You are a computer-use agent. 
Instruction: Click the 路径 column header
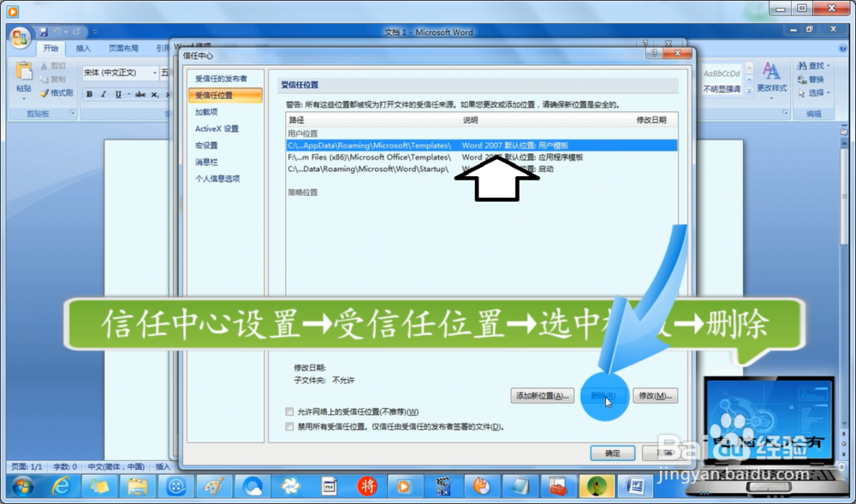point(373,120)
